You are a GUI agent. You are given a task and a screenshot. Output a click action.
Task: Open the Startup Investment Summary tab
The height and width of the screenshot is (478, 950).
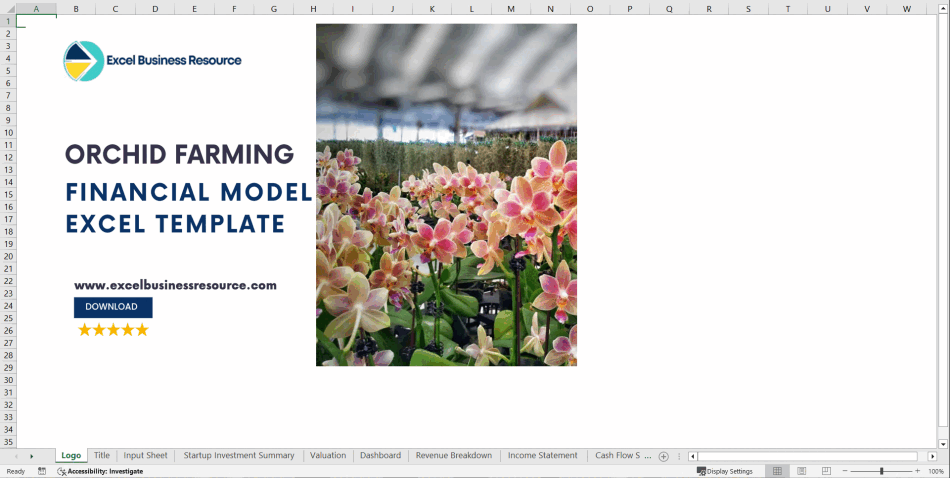239,456
